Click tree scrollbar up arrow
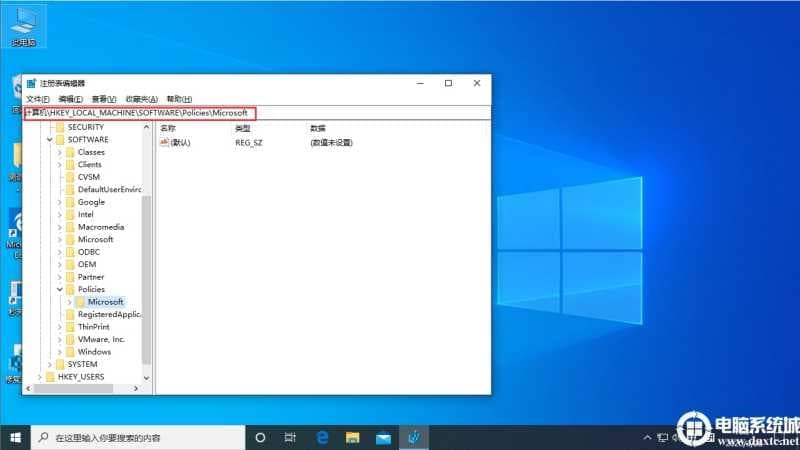This screenshot has height=450, width=800. [x=146, y=127]
